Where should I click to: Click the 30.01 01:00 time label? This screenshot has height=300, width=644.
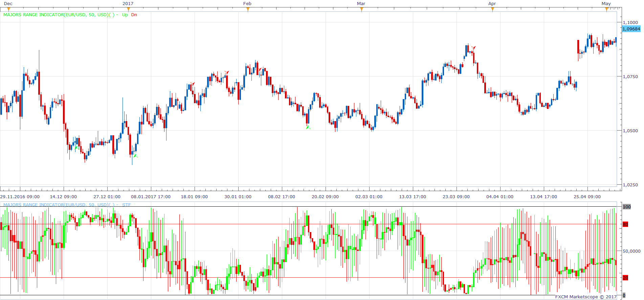(238, 197)
